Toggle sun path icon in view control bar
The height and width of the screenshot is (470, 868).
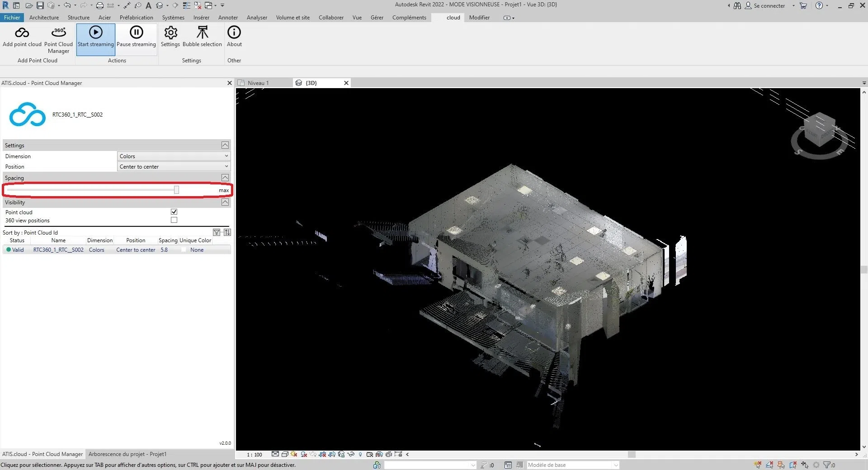[x=294, y=454]
